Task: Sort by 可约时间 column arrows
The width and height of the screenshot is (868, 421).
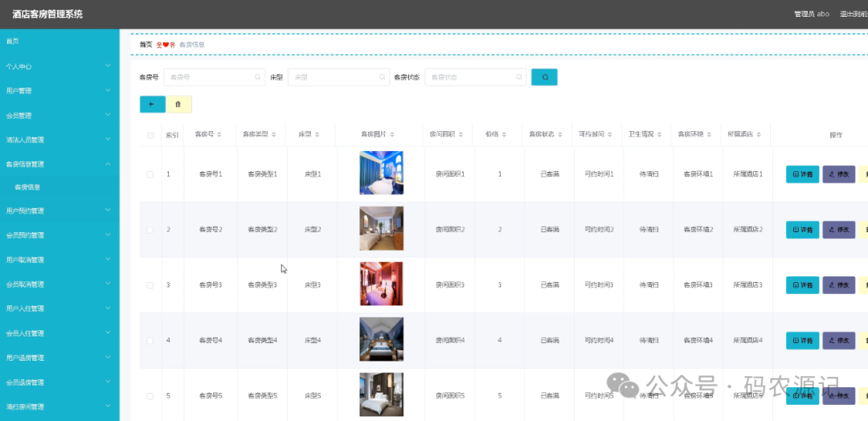Action: tap(609, 134)
